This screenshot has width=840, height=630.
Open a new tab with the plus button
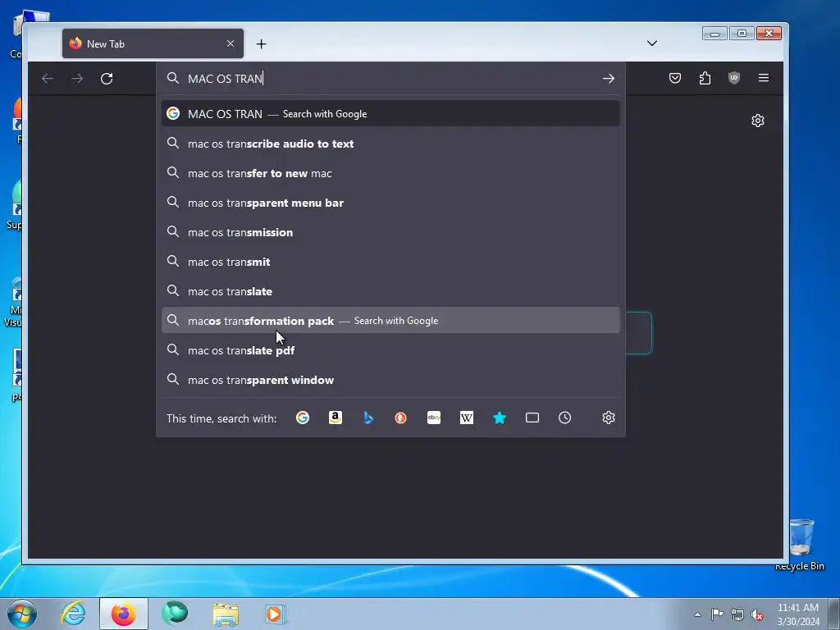tap(261, 44)
